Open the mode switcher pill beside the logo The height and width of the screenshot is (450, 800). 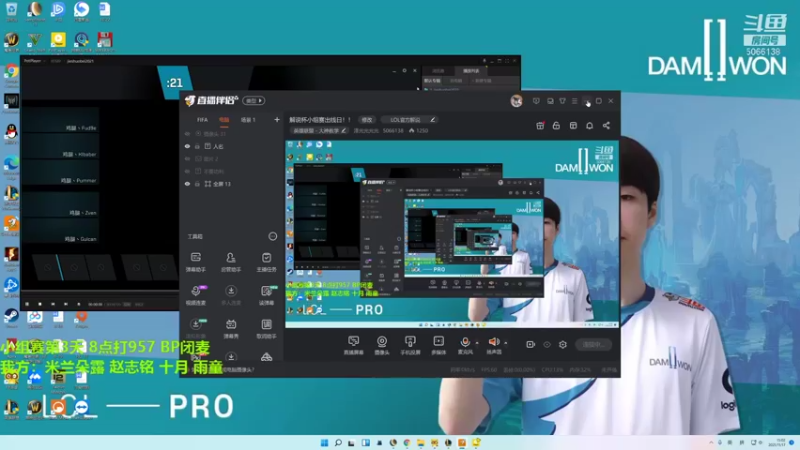[254, 101]
